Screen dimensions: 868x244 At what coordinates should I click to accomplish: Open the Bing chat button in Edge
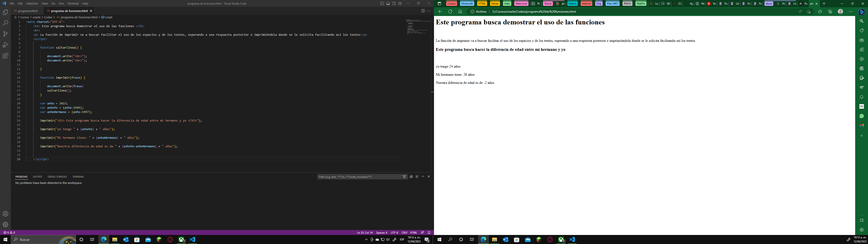pyautogui.click(x=862, y=12)
